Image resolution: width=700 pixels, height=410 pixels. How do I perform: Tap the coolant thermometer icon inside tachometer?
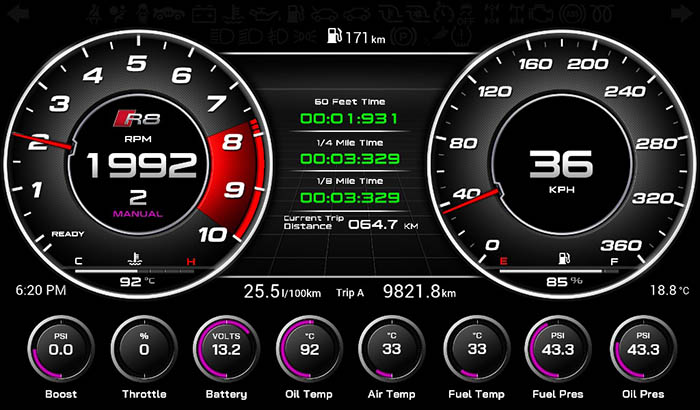135,259
